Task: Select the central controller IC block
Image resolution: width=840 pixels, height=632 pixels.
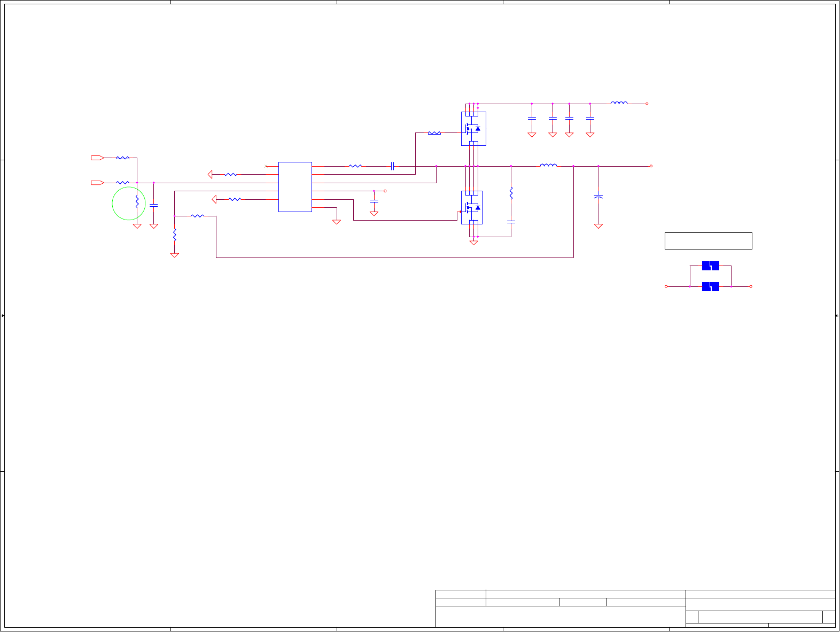Action: click(295, 187)
